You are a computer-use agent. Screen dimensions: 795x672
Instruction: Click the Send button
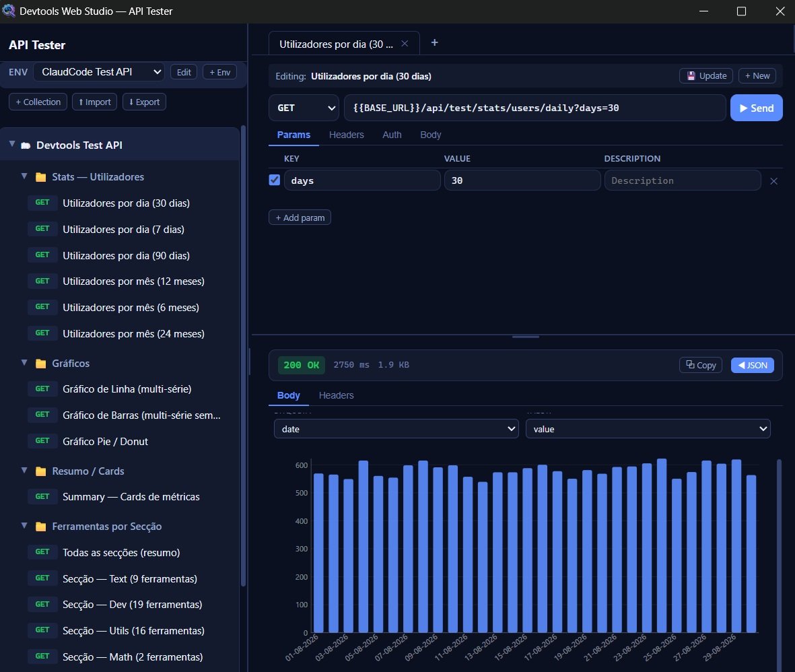(x=756, y=108)
